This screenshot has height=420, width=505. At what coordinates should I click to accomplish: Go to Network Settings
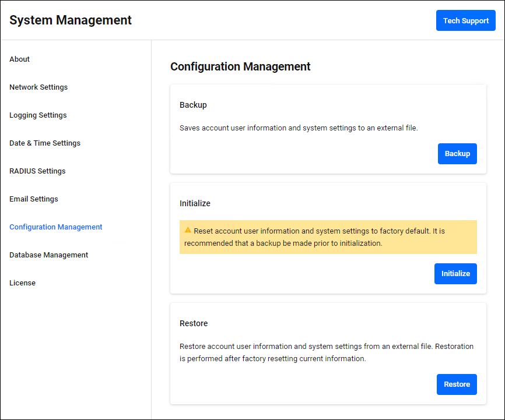[38, 87]
